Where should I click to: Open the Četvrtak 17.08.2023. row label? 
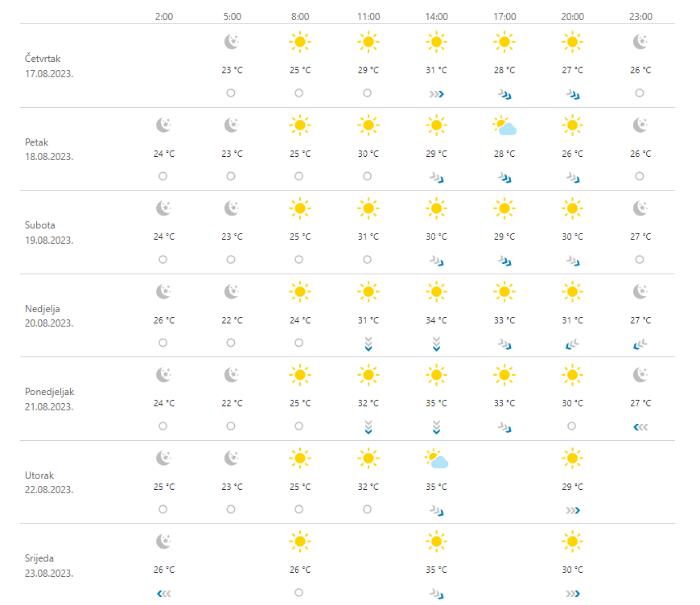tap(49, 65)
